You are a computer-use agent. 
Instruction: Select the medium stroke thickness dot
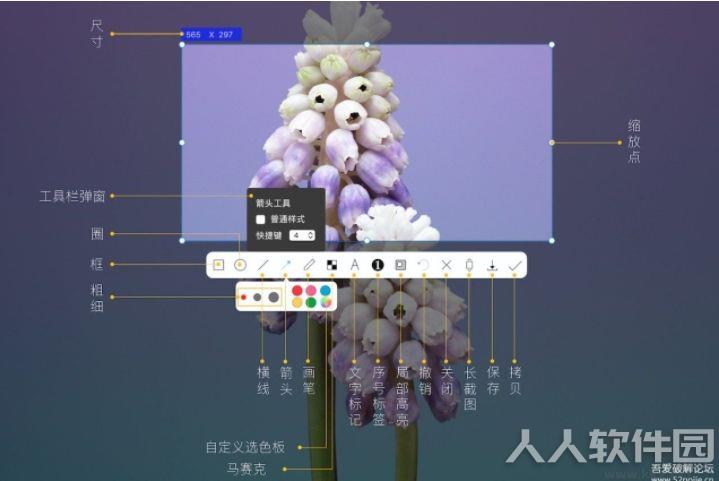click(x=257, y=297)
